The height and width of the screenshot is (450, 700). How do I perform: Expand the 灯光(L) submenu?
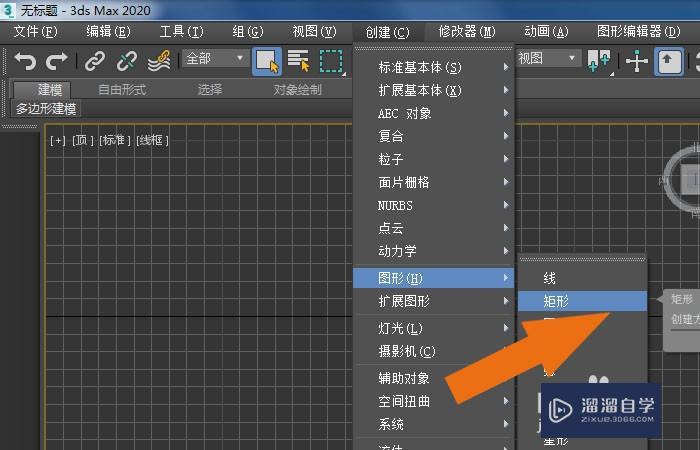coord(433,329)
